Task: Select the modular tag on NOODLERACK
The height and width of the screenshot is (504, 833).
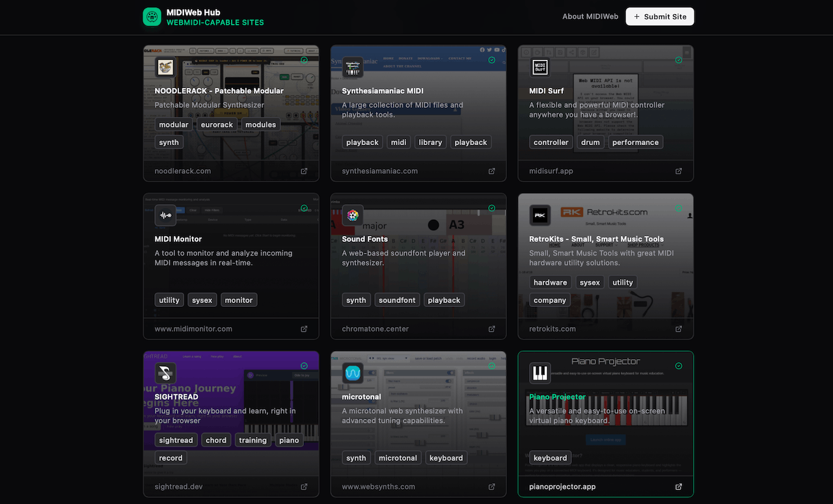Action: pyautogui.click(x=174, y=125)
